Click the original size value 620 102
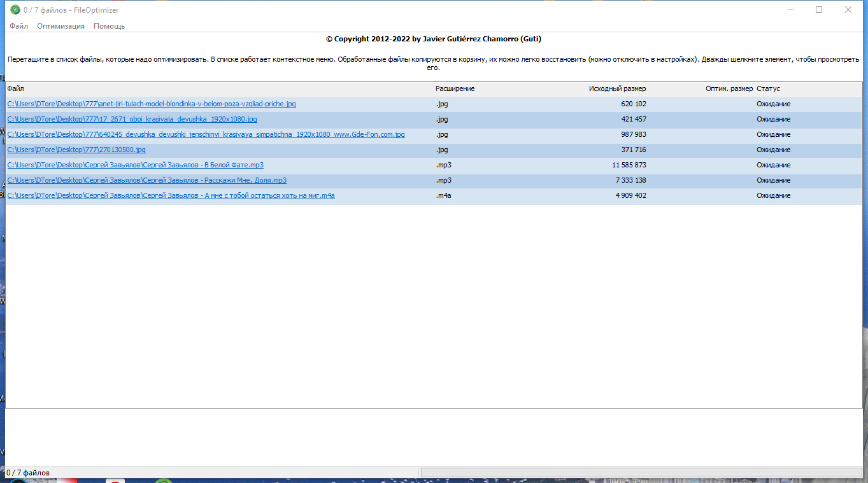The height and width of the screenshot is (483, 868). (x=634, y=104)
